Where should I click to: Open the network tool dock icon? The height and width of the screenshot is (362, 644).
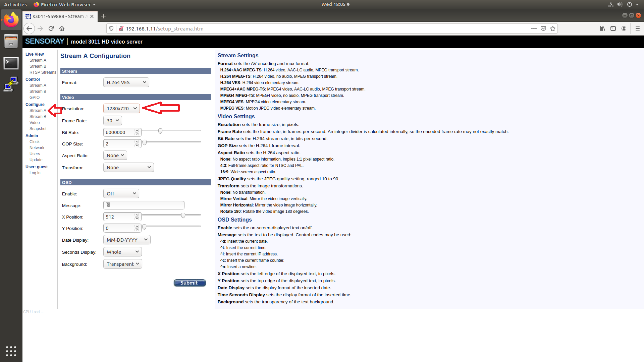11,84
